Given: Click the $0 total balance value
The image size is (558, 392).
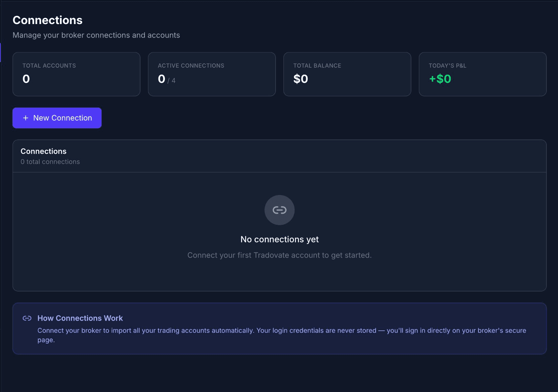Looking at the screenshot, I should 300,79.
